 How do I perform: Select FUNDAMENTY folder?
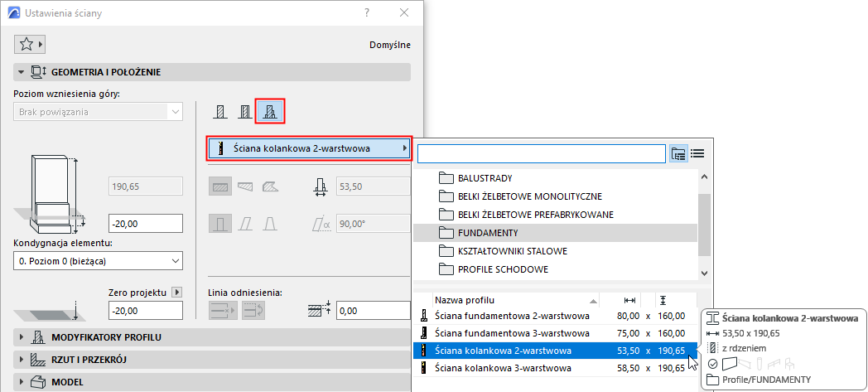[555, 233]
